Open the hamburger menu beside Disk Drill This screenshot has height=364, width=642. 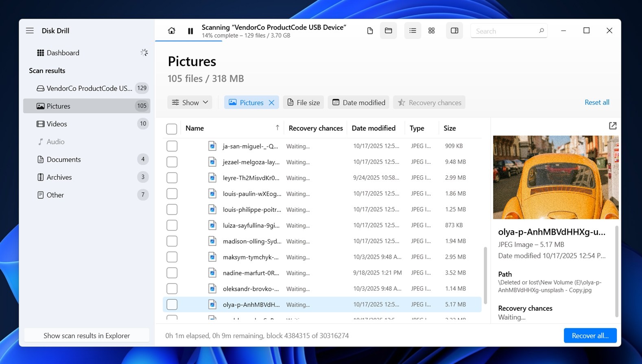(x=30, y=31)
